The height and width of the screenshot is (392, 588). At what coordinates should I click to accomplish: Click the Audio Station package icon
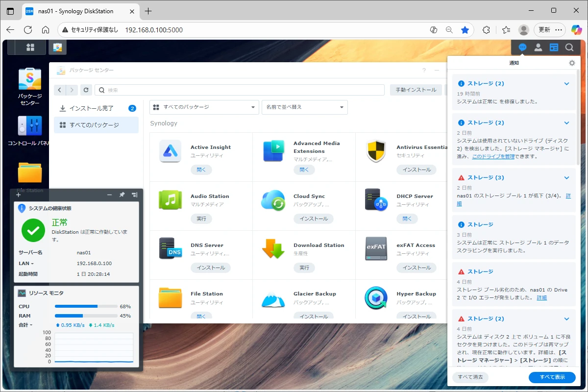pos(170,200)
